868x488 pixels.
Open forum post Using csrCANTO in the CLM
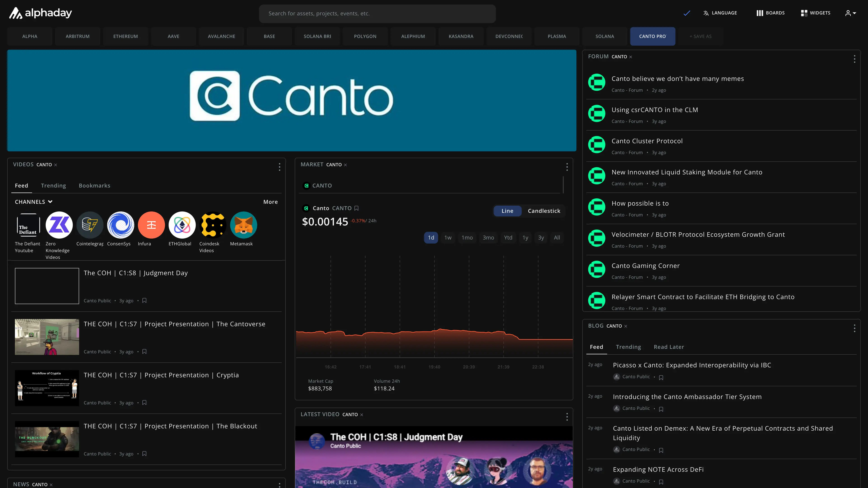pyautogui.click(x=655, y=110)
